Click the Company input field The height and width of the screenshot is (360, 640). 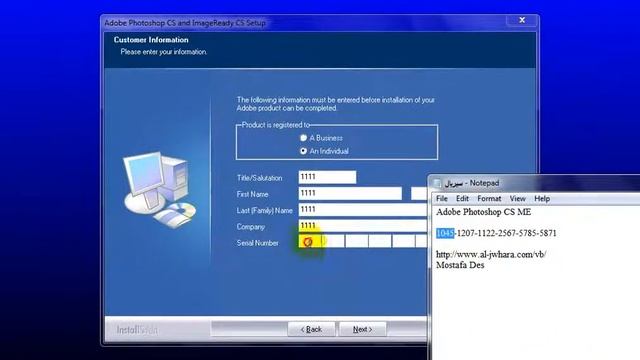pyautogui.click(x=363, y=226)
